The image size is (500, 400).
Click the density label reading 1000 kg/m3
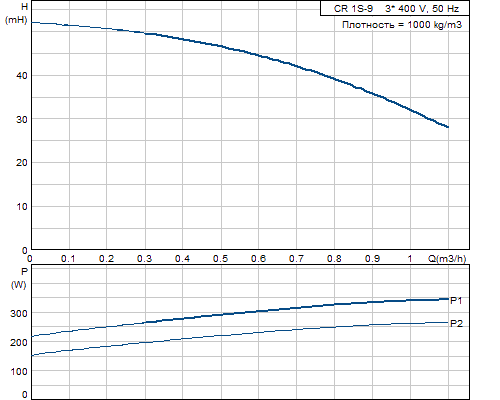click(x=402, y=25)
